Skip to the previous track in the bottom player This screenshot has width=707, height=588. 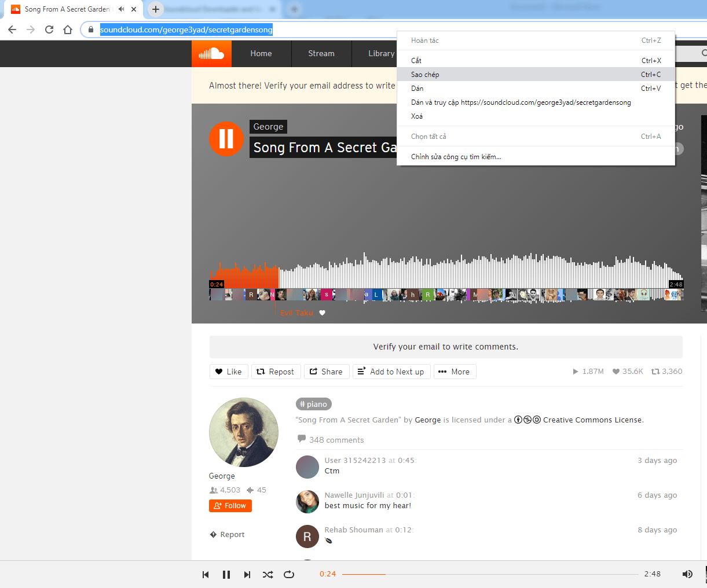coord(206,574)
